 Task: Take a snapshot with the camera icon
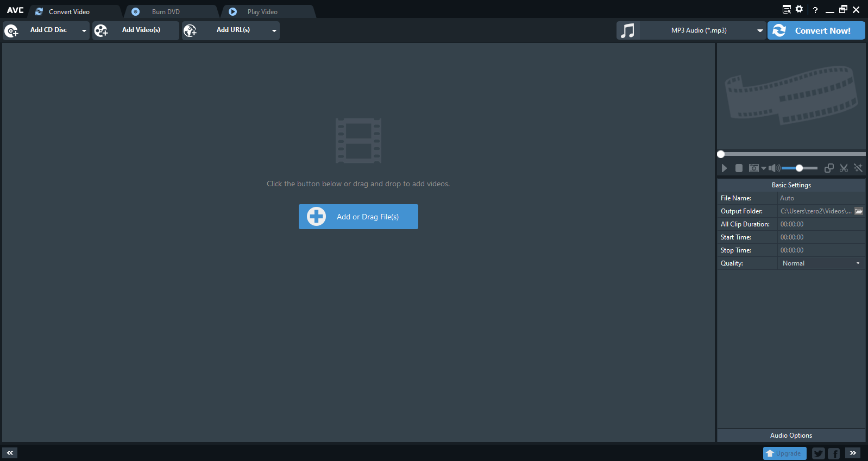pyautogui.click(x=754, y=168)
